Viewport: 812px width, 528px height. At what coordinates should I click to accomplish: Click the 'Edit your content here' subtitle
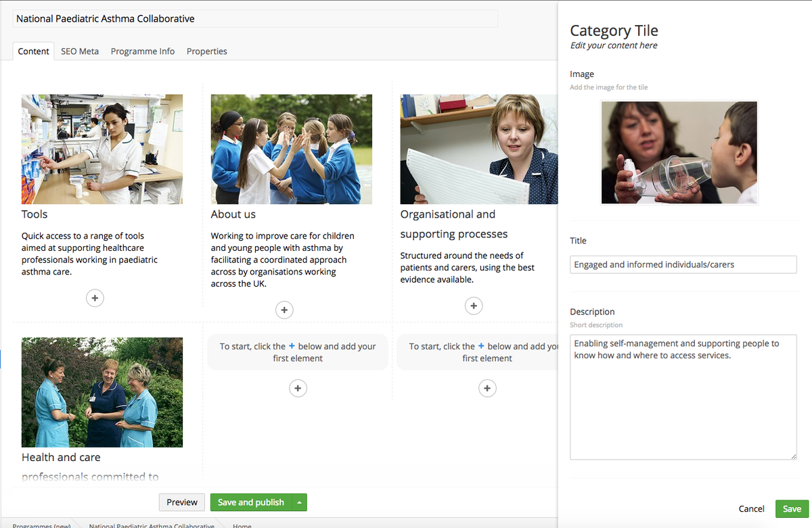614,45
